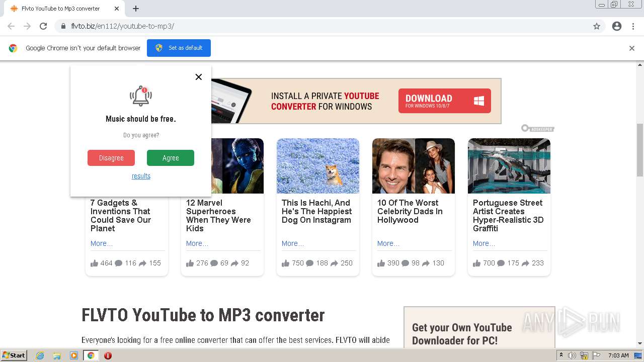Click the Windows logo in download banner

coord(478,101)
